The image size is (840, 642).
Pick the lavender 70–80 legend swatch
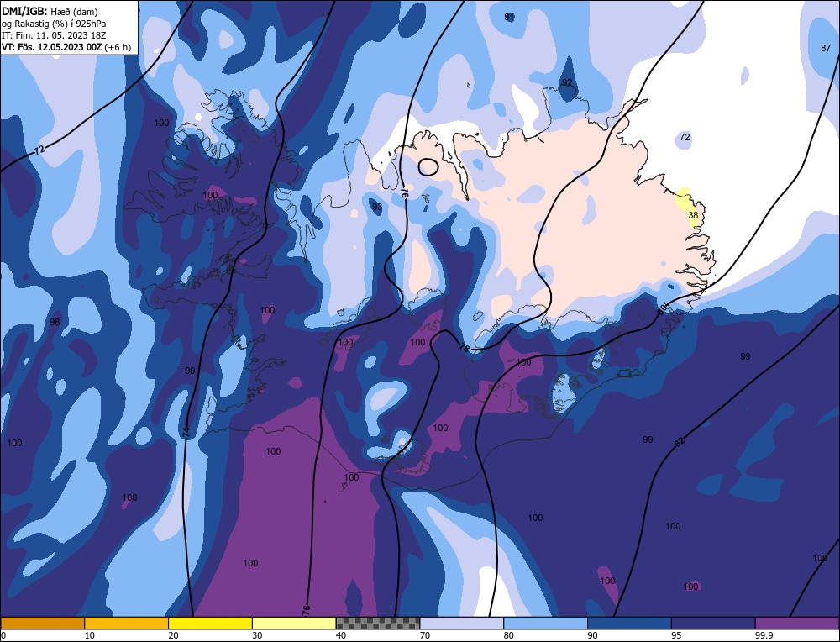pyautogui.click(x=462, y=624)
